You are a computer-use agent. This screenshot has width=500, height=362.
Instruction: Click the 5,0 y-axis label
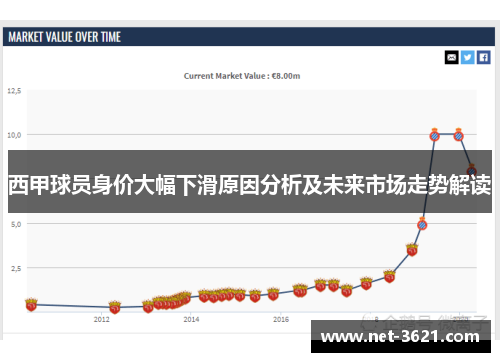click(16, 224)
